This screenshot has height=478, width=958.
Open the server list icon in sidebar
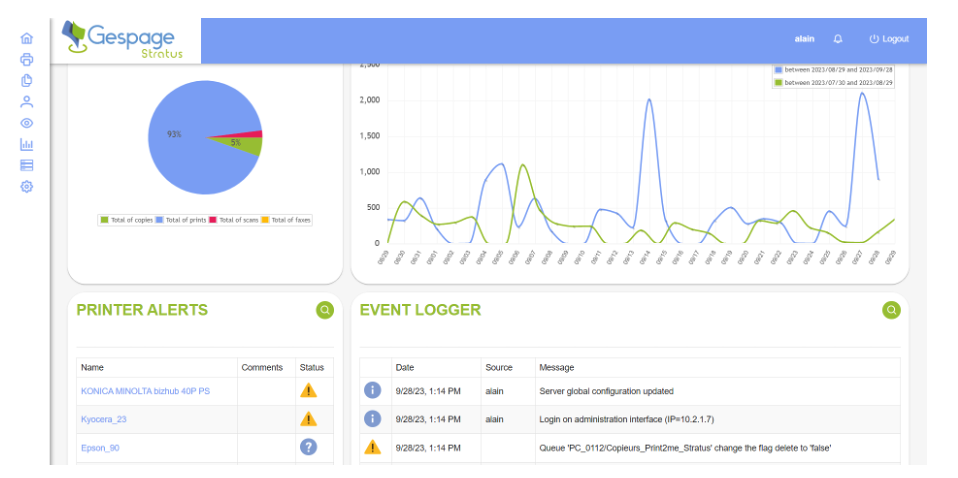(x=26, y=165)
